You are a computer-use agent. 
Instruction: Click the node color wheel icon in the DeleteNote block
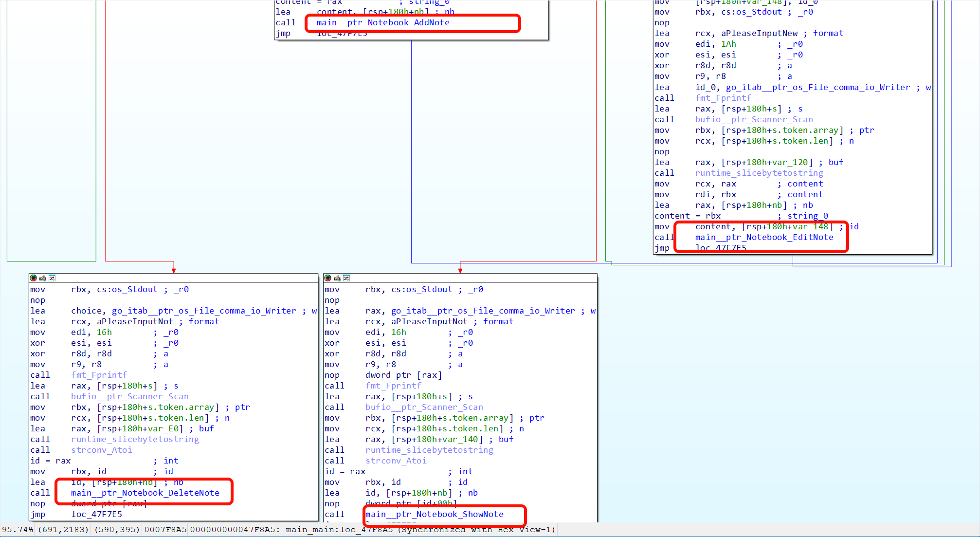(x=33, y=278)
